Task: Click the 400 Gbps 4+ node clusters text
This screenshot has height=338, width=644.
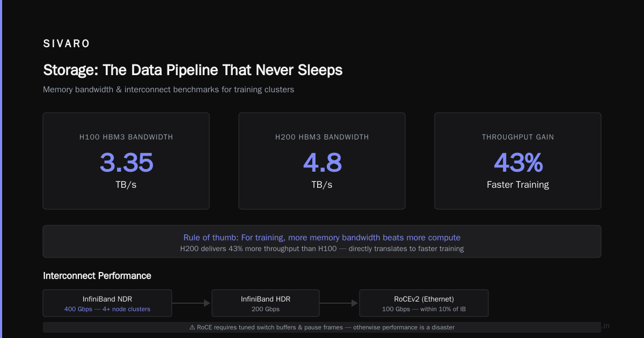Action: point(107,309)
